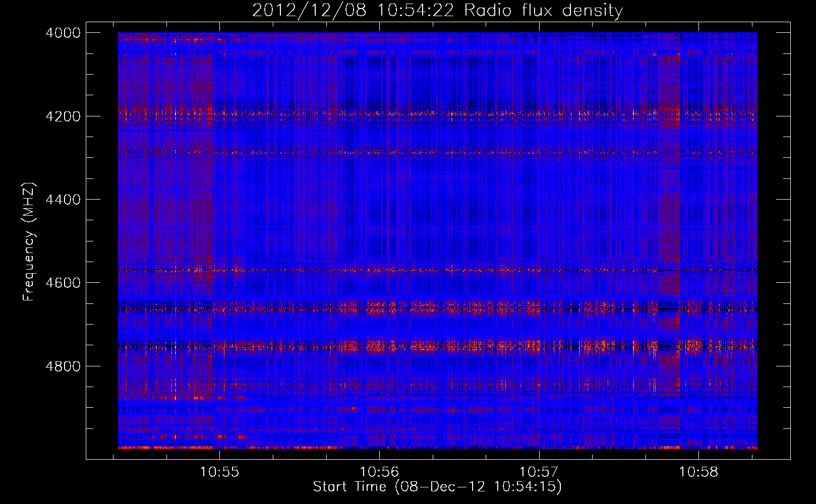Select the 4200 frequency tick label
This screenshot has height=504, width=816.
click(x=63, y=116)
